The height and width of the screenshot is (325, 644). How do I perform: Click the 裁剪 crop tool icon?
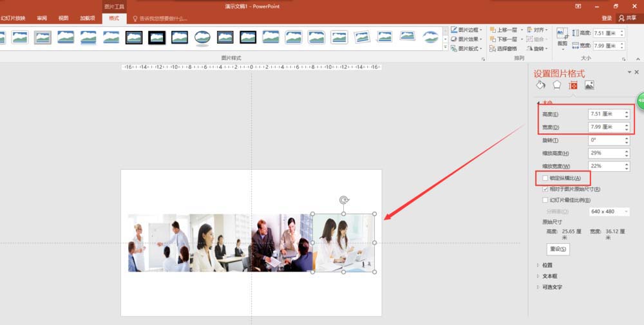562,33
